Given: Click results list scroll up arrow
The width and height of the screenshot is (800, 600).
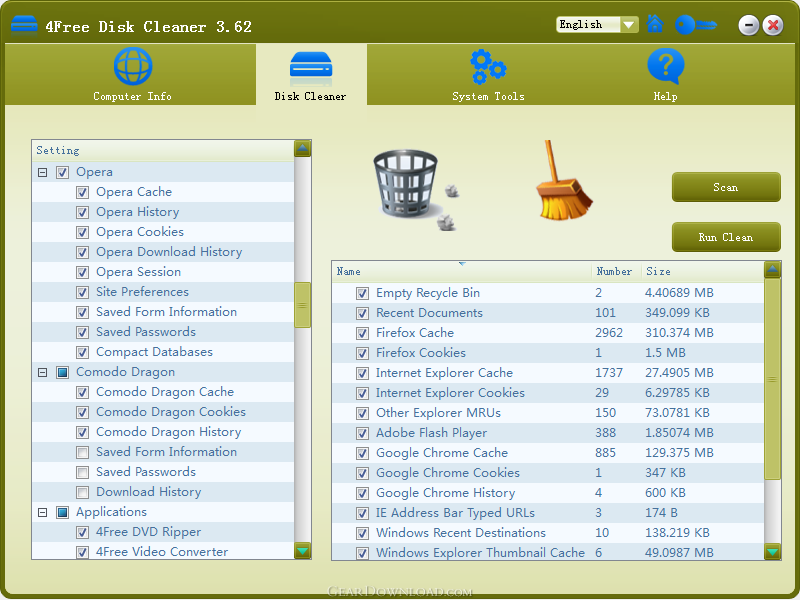Looking at the screenshot, I should (772, 270).
